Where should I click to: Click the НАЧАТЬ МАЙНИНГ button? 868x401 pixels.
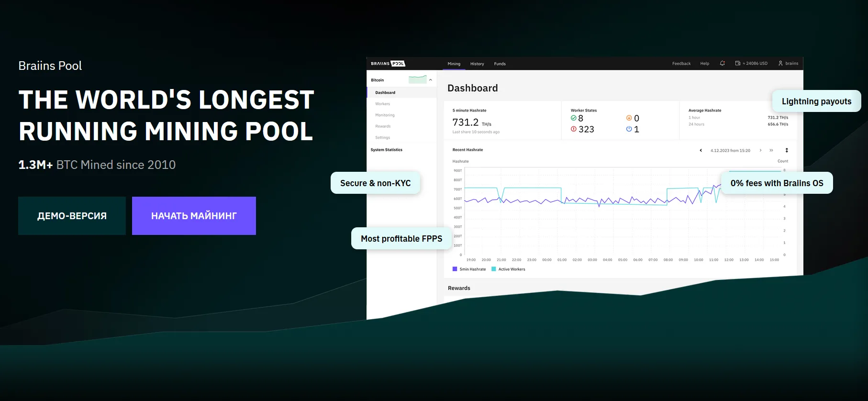click(x=194, y=216)
